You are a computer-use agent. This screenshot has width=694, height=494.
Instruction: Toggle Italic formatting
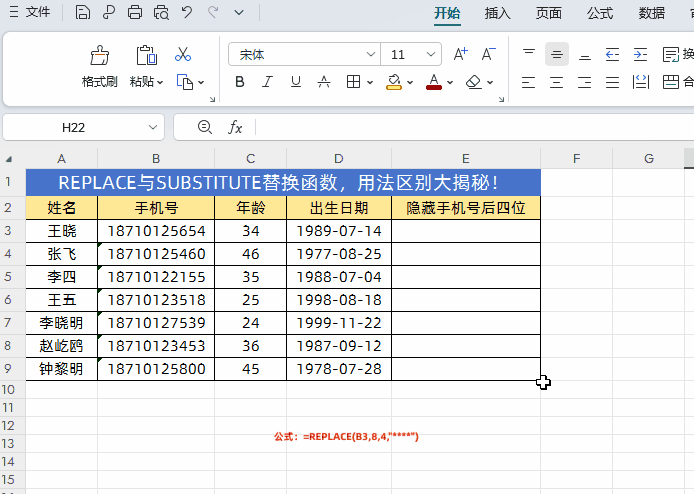[267, 82]
